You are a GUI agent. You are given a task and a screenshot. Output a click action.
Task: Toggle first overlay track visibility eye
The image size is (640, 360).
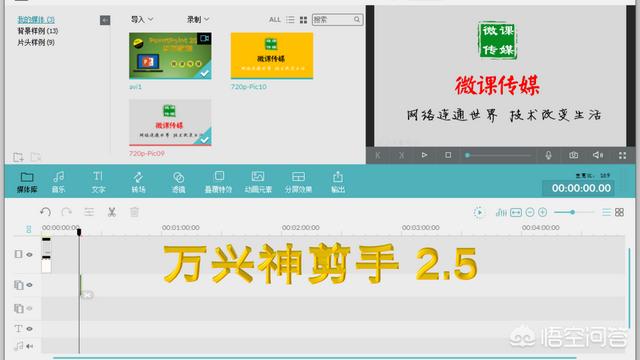point(29,285)
